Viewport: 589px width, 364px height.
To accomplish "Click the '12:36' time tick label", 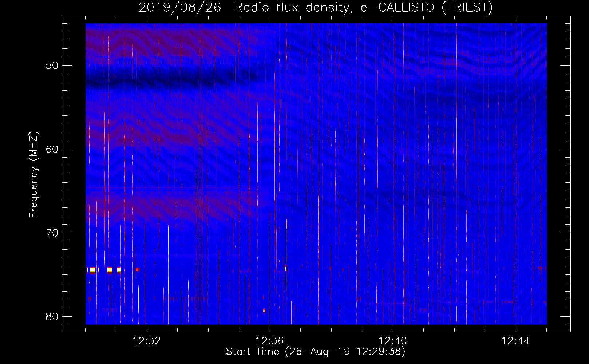I will pyautogui.click(x=270, y=341).
